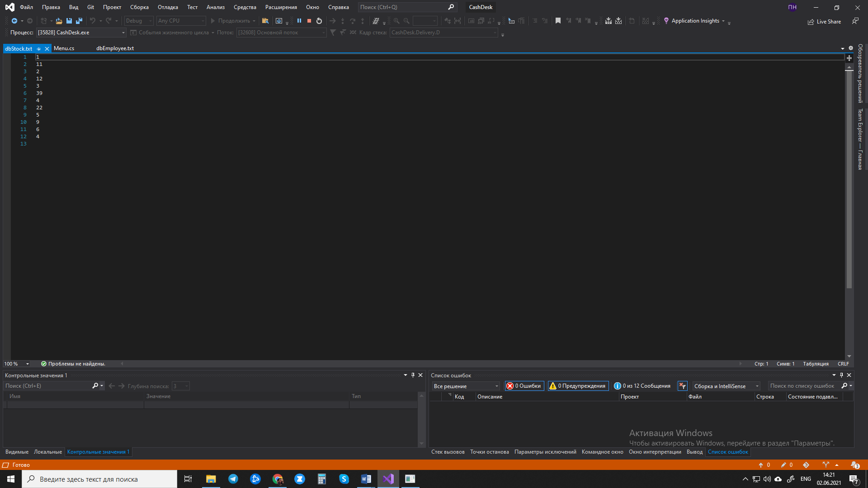Switch to the Menu.cs tab
Viewport: 868px width, 488px height.
click(x=64, y=48)
